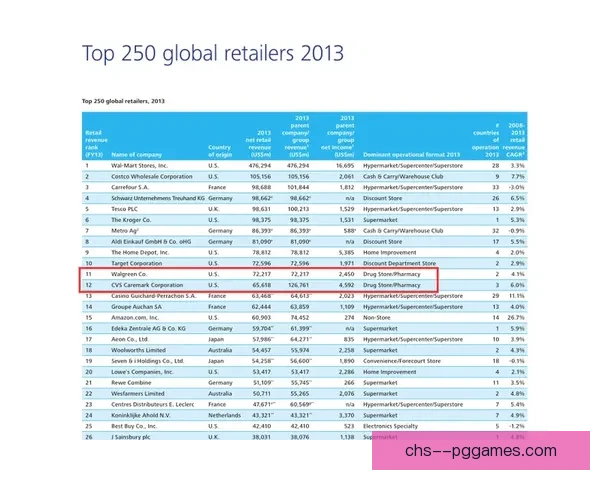Select the 'Target Corporation' cell
This screenshot has height=480, width=600.
tap(137, 263)
